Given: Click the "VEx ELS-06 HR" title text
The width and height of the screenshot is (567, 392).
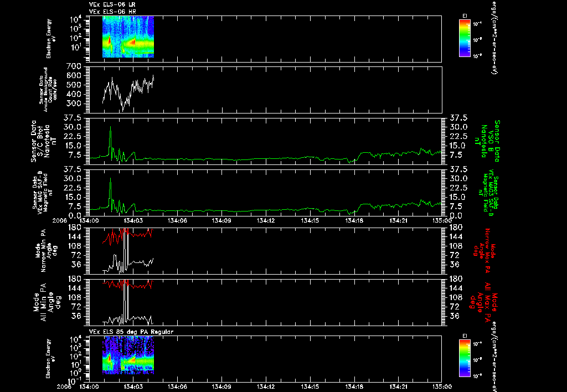Looking at the screenshot, I should click(x=112, y=12).
